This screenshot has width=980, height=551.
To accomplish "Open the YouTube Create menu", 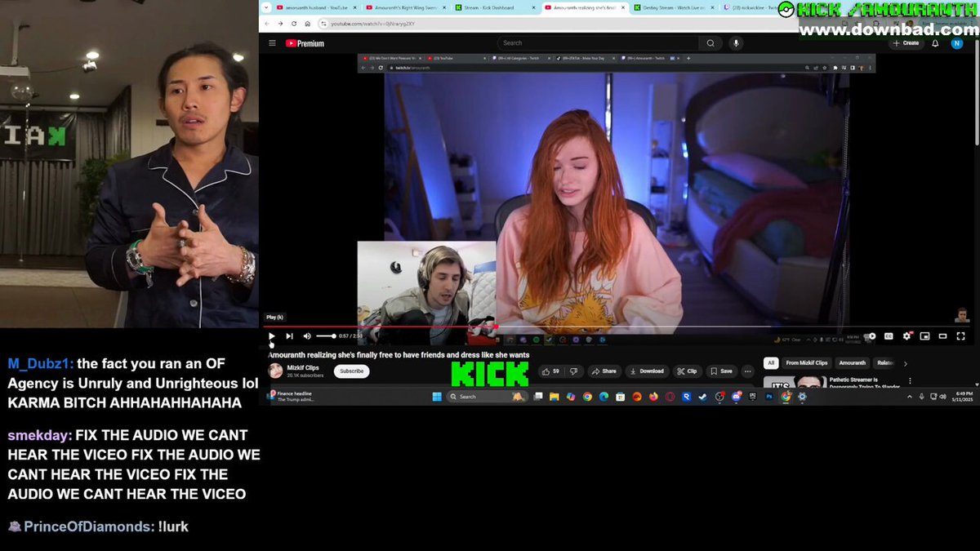I will (906, 43).
